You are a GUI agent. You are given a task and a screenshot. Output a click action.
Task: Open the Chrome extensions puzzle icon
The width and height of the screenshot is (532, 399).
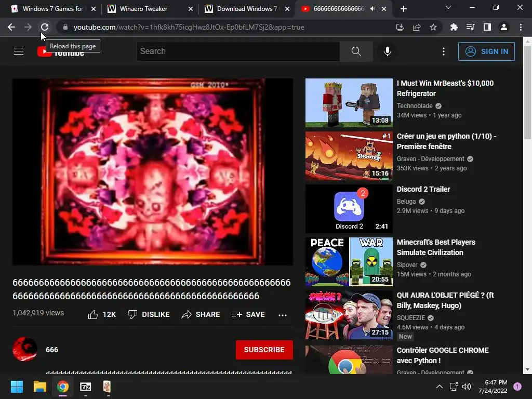[454, 27]
